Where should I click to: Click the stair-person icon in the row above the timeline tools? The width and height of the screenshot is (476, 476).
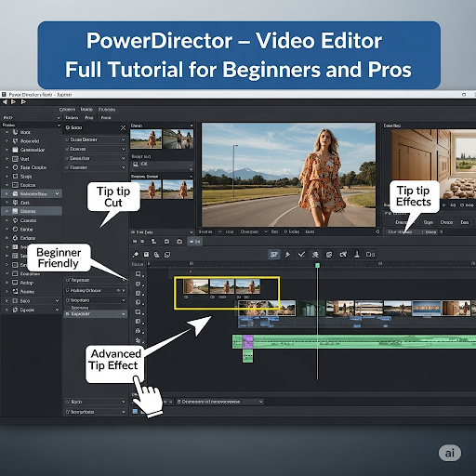tap(153, 241)
